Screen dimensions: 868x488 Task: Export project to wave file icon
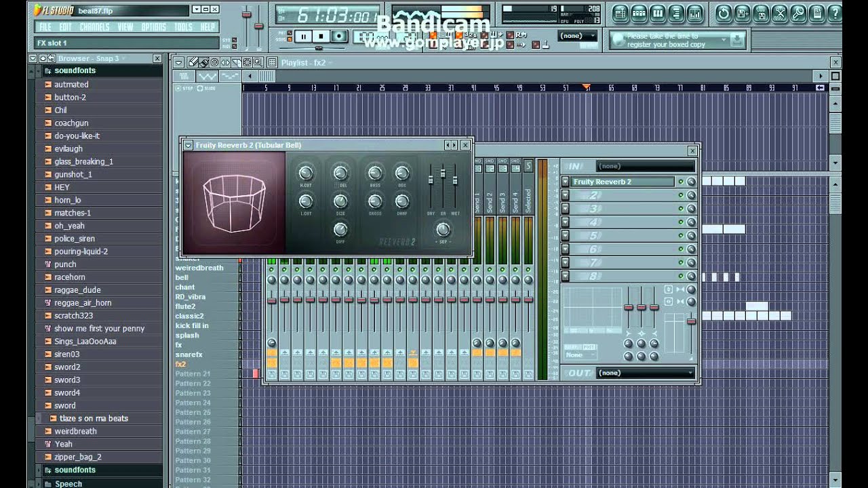click(x=761, y=13)
